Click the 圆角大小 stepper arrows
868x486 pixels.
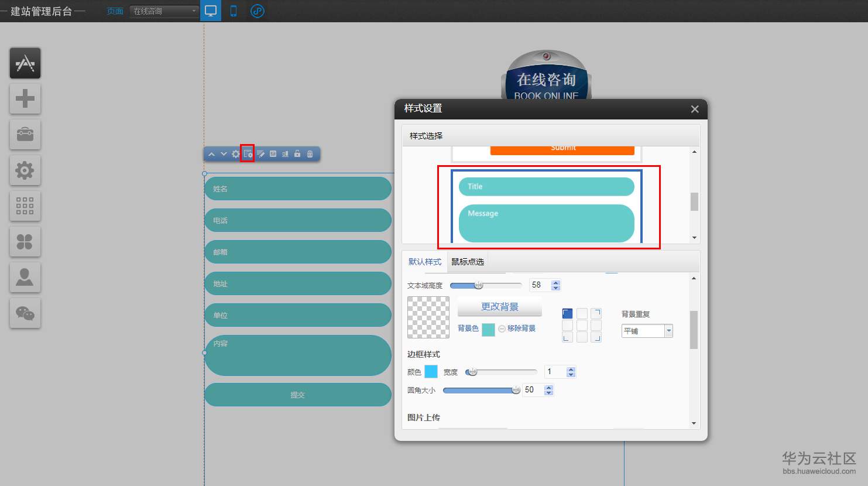pyautogui.click(x=548, y=390)
